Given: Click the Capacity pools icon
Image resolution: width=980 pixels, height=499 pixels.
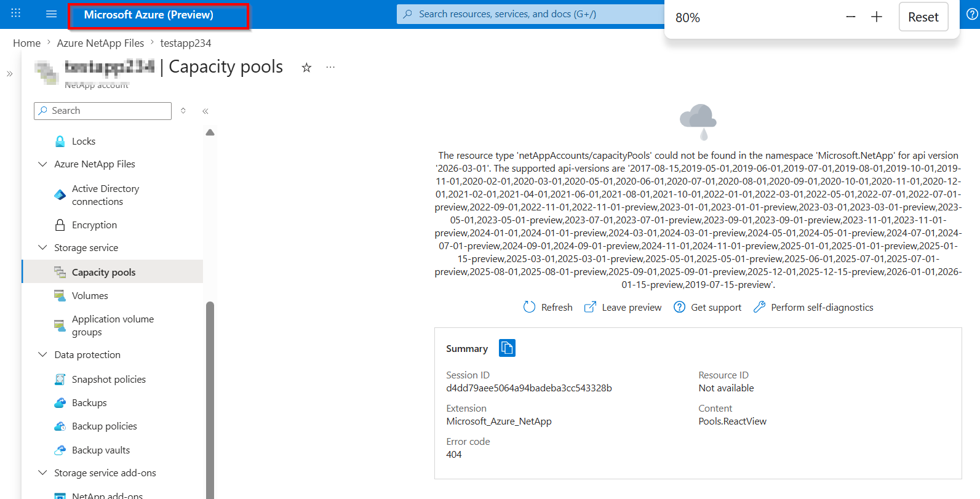Looking at the screenshot, I should point(60,272).
